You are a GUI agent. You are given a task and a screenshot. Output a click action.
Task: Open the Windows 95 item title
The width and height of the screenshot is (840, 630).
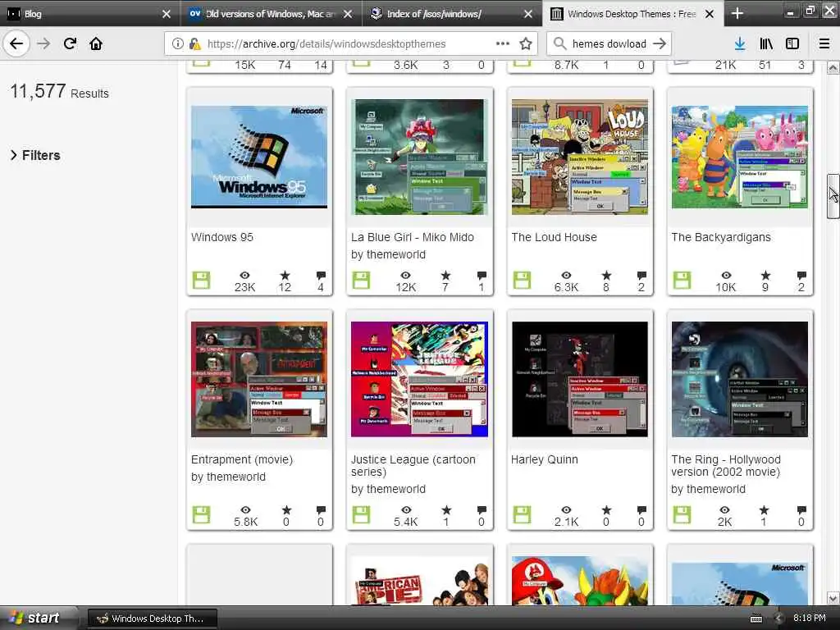pos(222,237)
